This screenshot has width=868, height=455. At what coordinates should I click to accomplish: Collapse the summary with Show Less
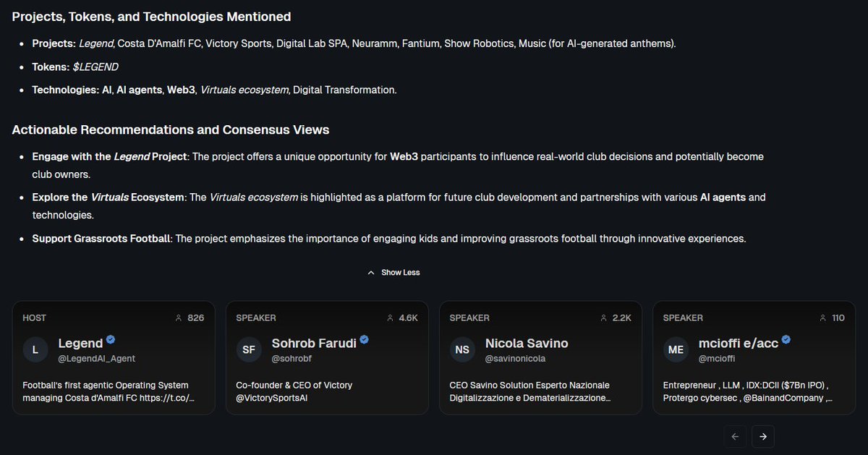393,273
